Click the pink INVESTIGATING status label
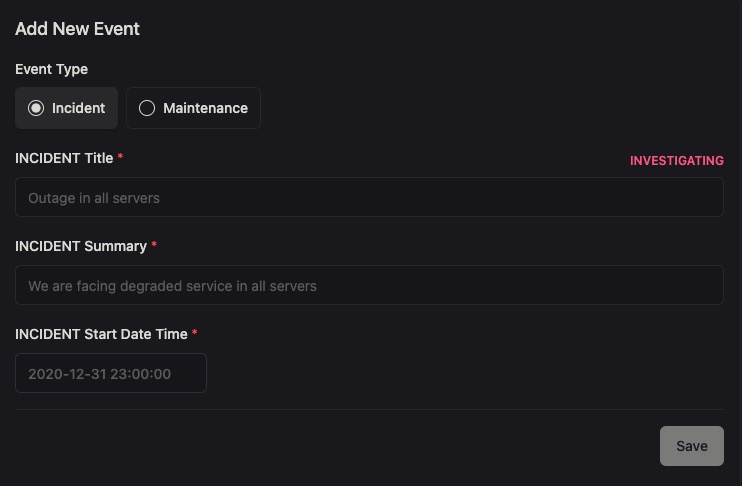Screen dimensions: 742x486 pyautogui.click(x=676, y=161)
